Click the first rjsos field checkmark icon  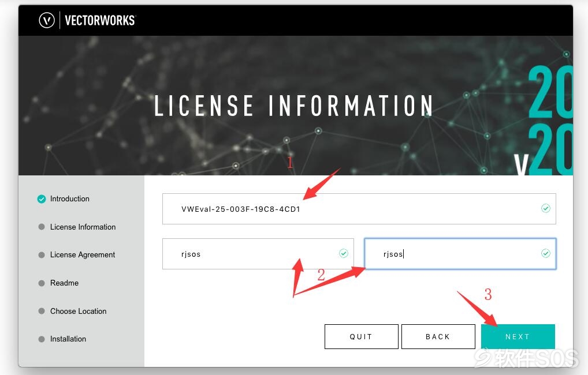[344, 254]
